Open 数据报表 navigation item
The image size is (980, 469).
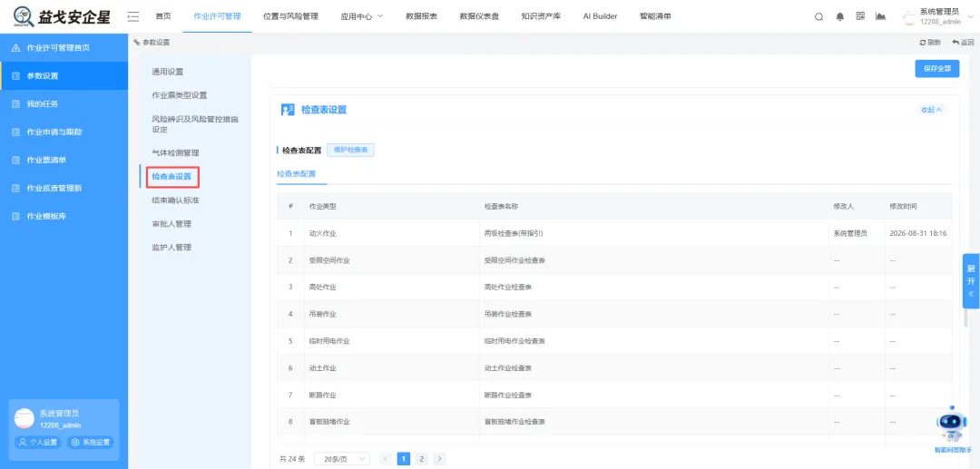(x=421, y=16)
